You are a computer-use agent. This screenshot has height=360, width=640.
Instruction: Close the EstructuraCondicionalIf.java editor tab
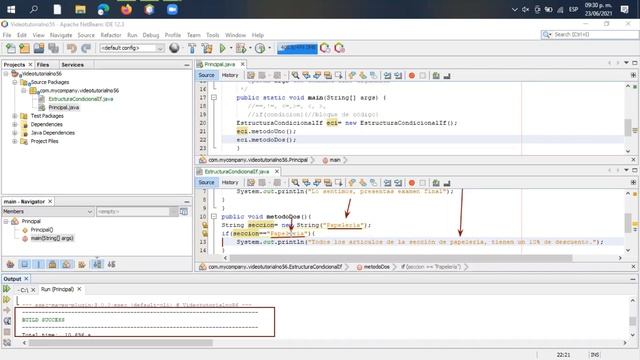[277, 171]
